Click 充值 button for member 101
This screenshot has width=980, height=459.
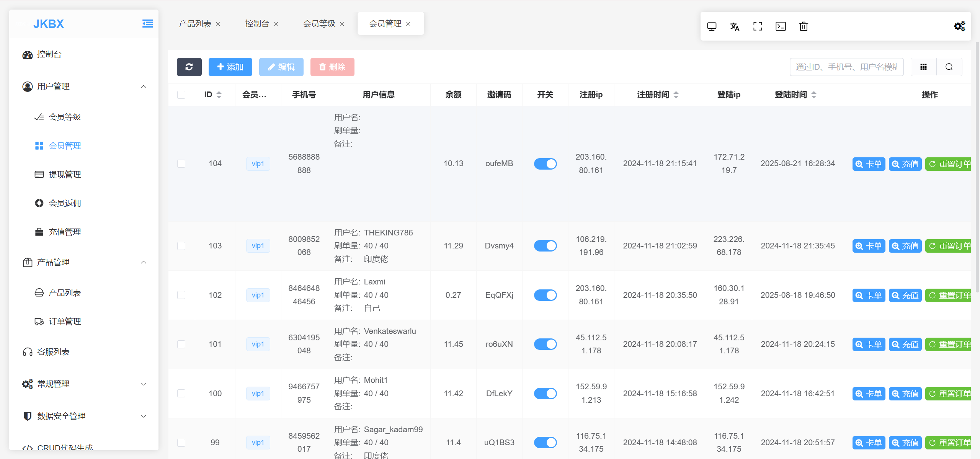(x=905, y=344)
